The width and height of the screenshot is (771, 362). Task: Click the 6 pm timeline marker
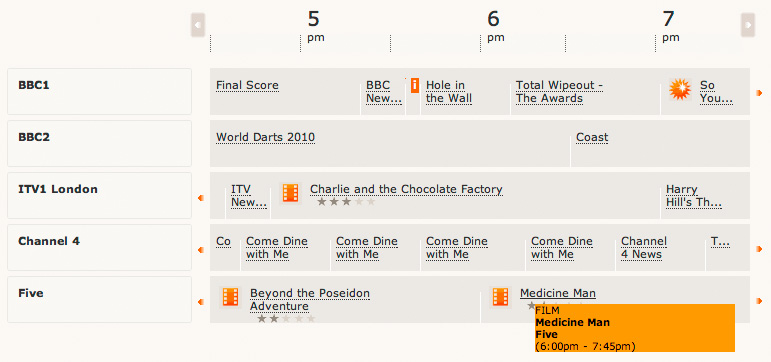494,26
